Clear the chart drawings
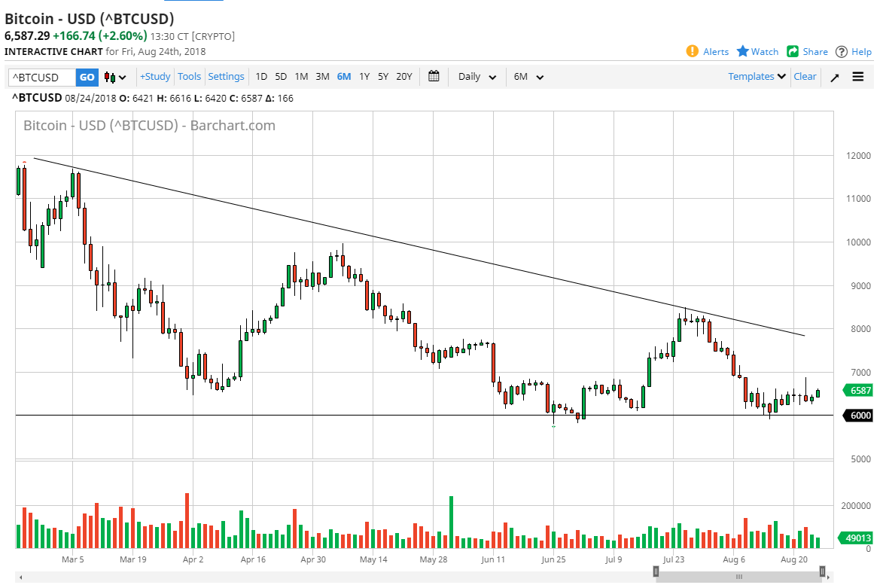Image resolution: width=883 pixels, height=588 pixels. [x=805, y=76]
